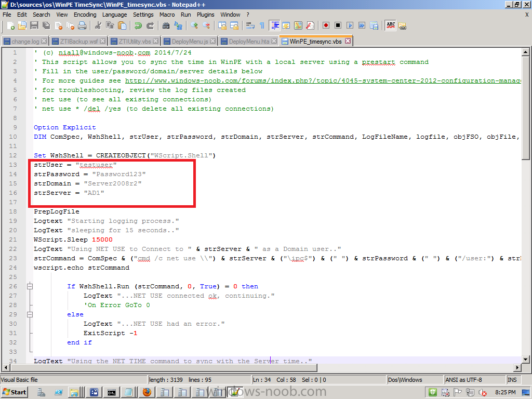
Task: Zoom out using the magnifier minus icon
Action: tap(206, 26)
